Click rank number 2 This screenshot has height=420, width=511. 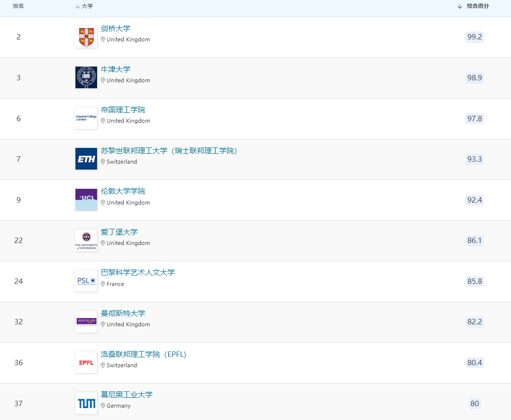click(19, 37)
